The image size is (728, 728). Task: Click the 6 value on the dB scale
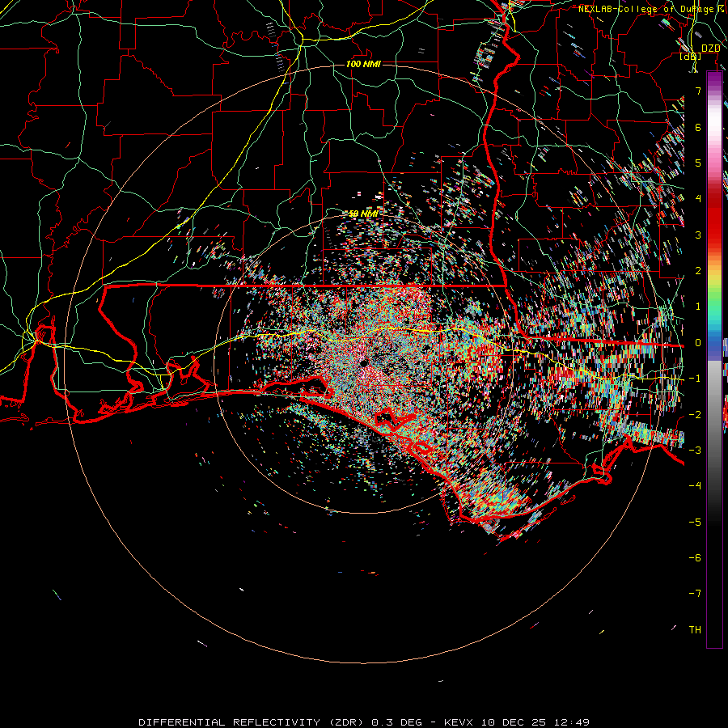click(x=698, y=127)
